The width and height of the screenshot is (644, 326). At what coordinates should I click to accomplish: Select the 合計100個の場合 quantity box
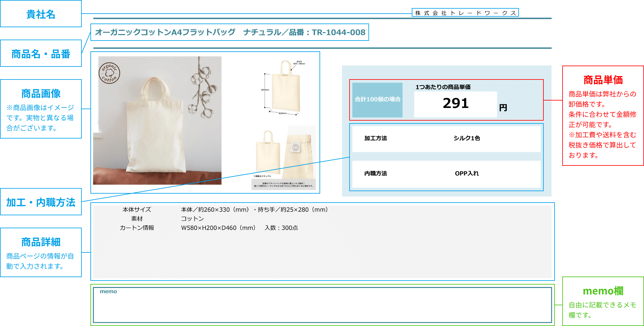click(x=377, y=100)
